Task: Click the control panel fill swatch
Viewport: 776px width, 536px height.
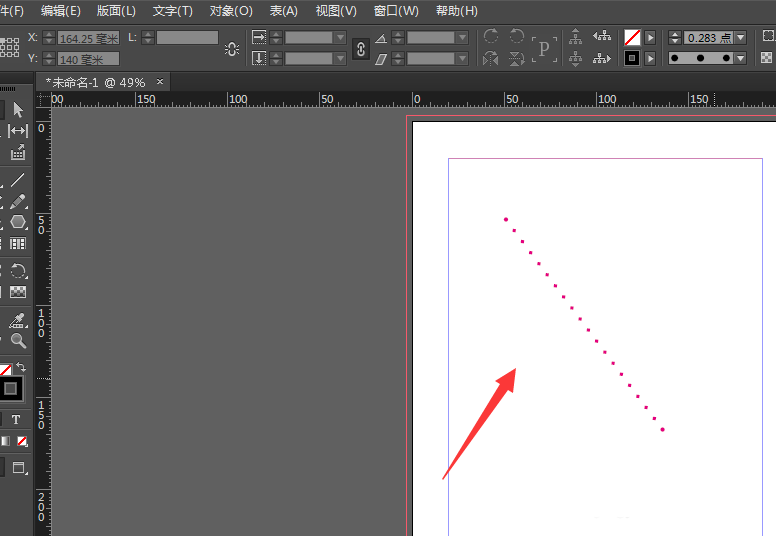Action: (x=632, y=37)
